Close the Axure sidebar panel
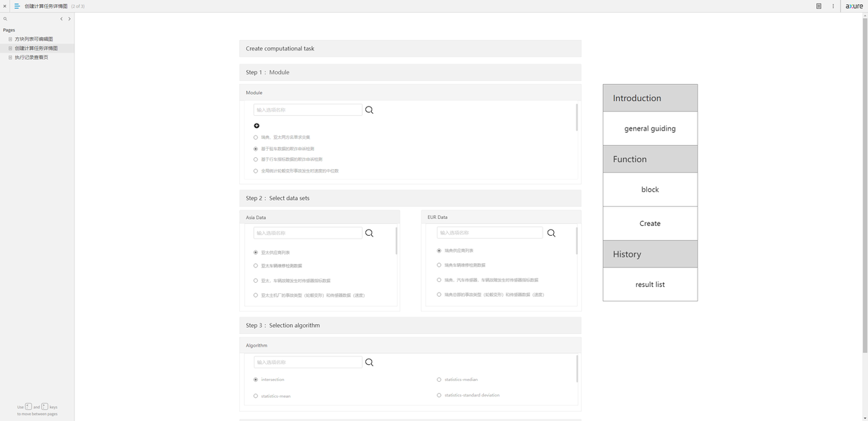This screenshot has width=868, height=421. [x=5, y=6]
